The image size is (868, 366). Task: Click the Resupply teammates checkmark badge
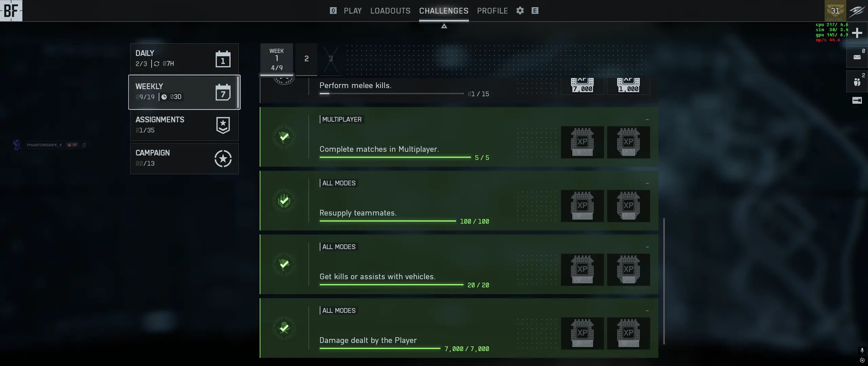pyautogui.click(x=284, y=201)
